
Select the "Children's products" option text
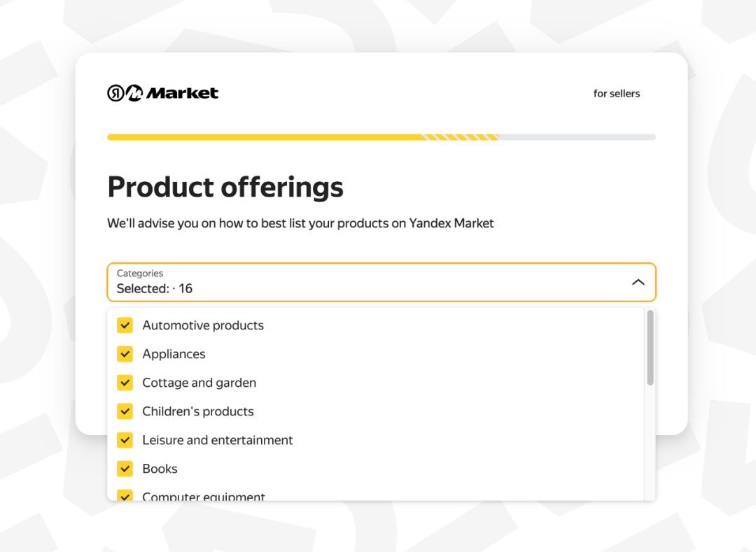coord(197,411)
